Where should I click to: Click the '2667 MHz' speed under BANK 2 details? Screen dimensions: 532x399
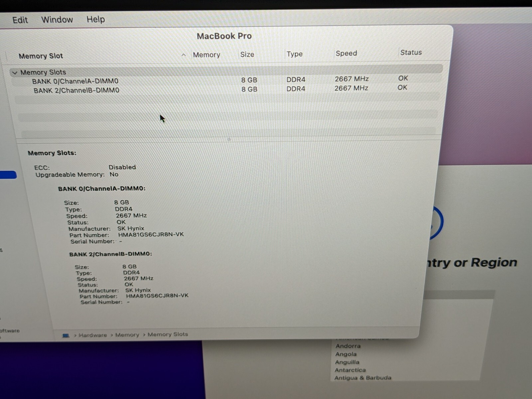(x=139, y=278)
